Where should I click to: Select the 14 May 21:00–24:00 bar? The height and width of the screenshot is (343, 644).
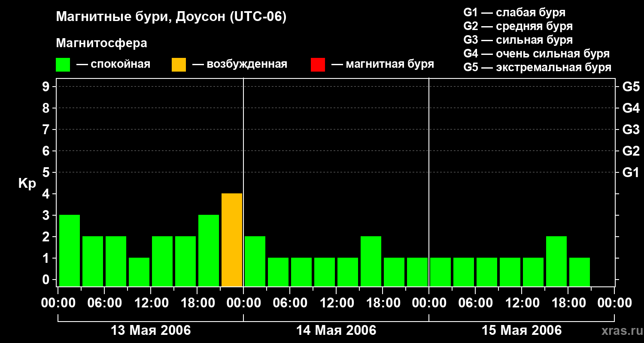[417, 272]
